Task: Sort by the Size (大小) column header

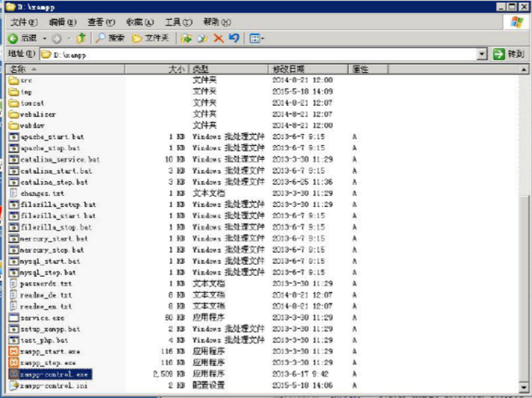Action: (156, 69)
